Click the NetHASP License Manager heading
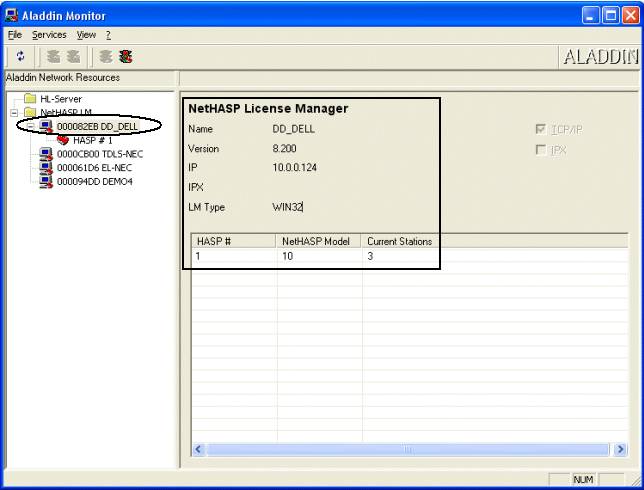Viewport: 644px width, 490px height. point(268,108)
